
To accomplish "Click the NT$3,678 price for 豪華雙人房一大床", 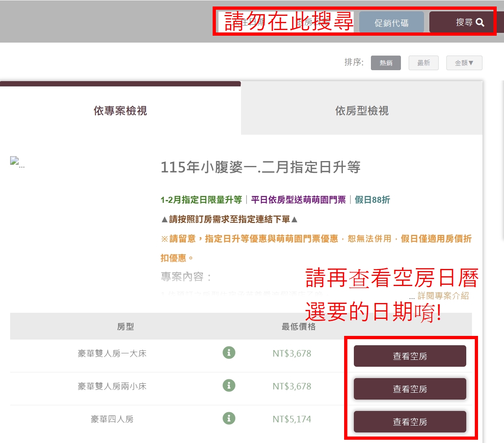I will [291, 353].
